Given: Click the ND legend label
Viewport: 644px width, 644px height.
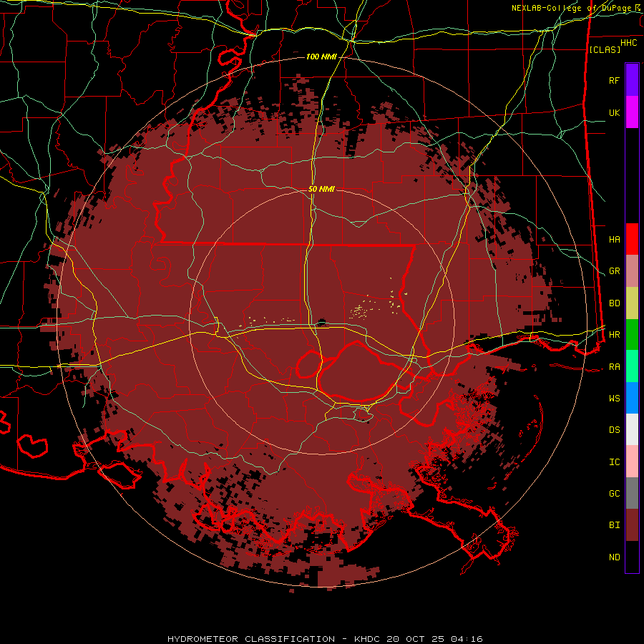Looking at the screenshot, I should 614,557.
